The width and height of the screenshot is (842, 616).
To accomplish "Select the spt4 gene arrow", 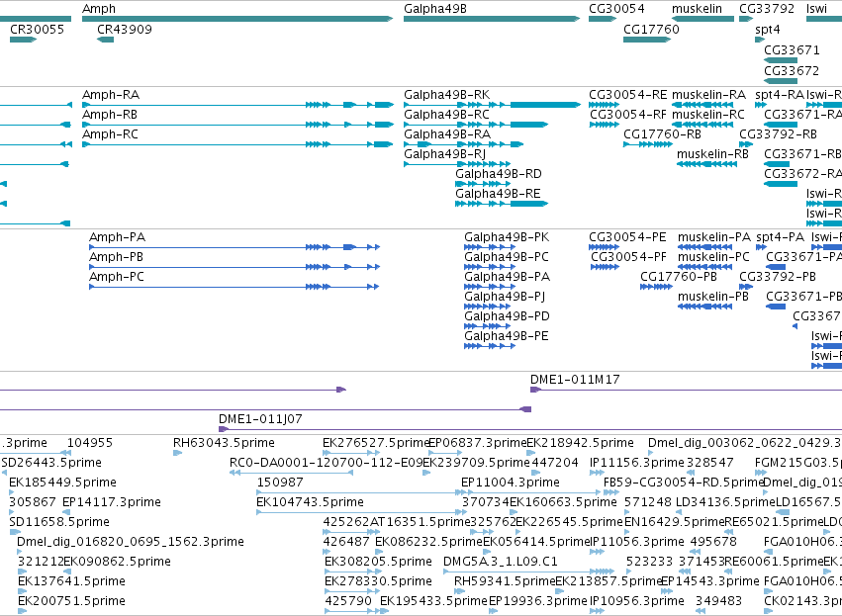I will pyautogui.click(x=760, y=40).
